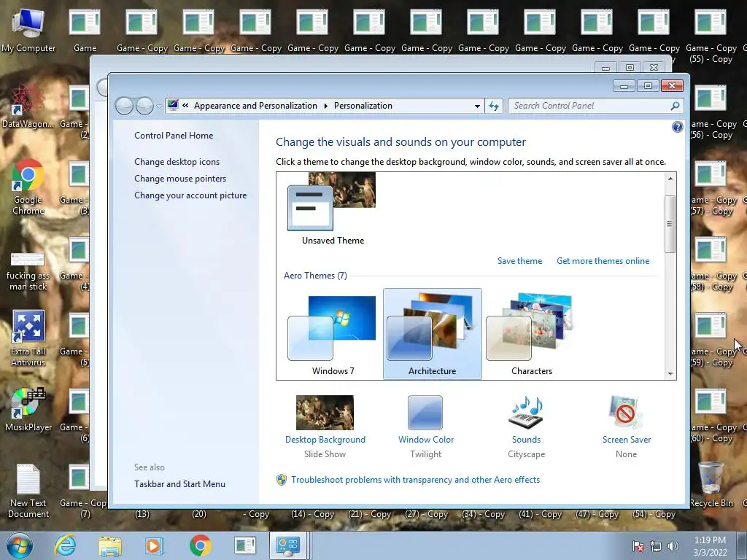The image size is (747, 560).
Task: Click the Personalization breadcrumb
Action: coord(363,106)
